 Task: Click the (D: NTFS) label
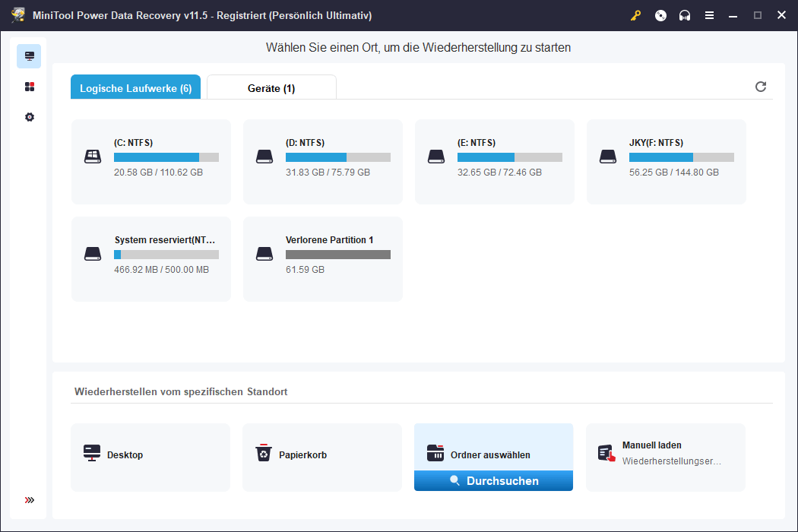coord(305,143)
